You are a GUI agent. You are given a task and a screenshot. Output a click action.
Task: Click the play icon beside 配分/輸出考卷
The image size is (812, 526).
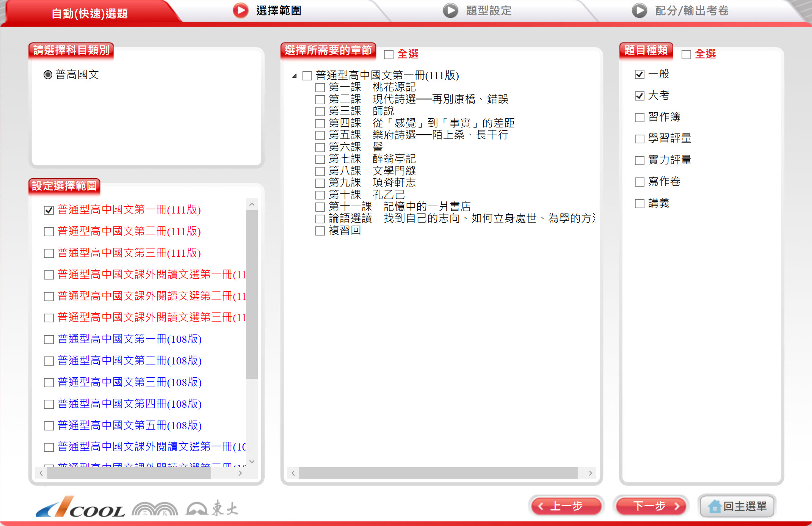639,11
